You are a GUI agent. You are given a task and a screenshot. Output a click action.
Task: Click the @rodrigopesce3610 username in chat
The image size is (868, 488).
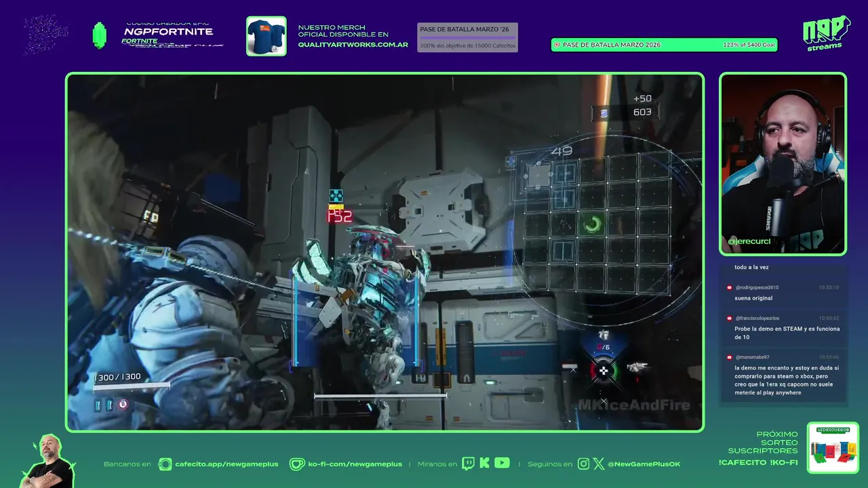pyautogui.click(x=757, y=287)
